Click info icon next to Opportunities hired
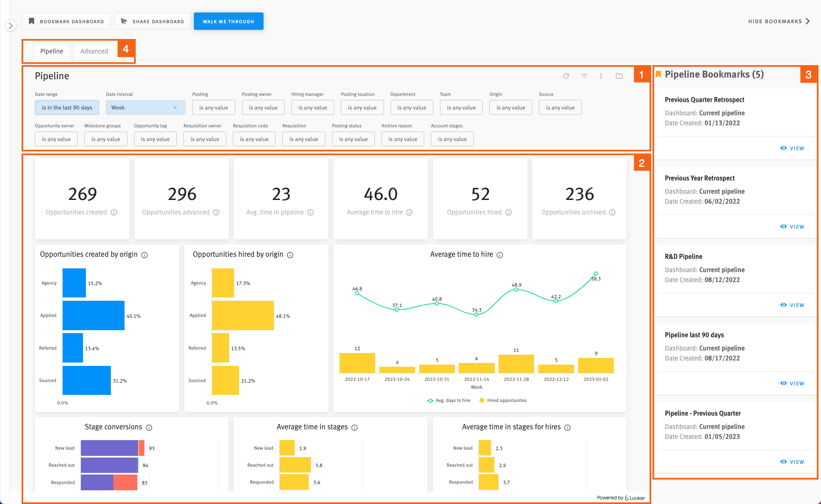 point(508,212)
